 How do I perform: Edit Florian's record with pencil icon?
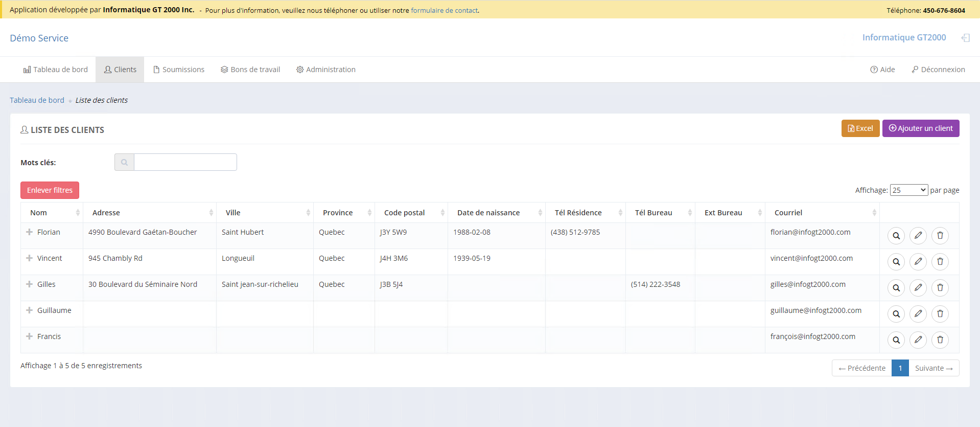[918, 236]
